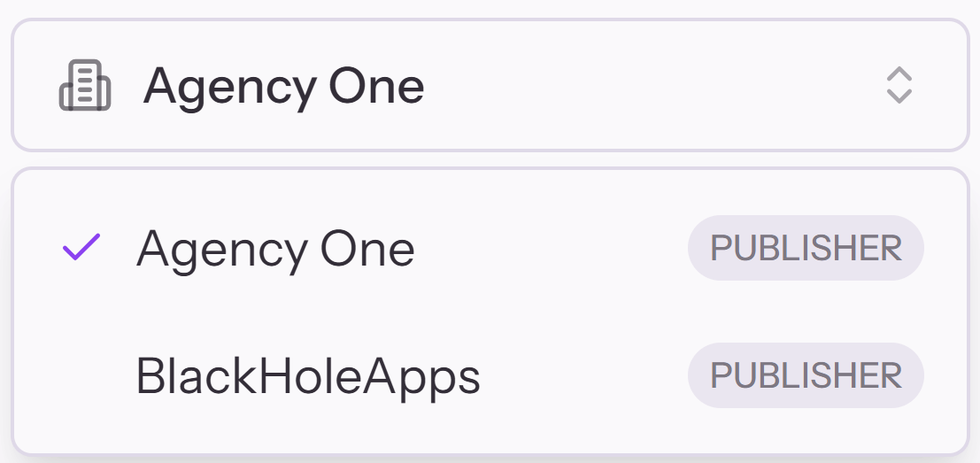The width and height of the screenshot is (980, 463).
Task: Click the Agency One label in the selector header
Action: (x=283, y=86)
